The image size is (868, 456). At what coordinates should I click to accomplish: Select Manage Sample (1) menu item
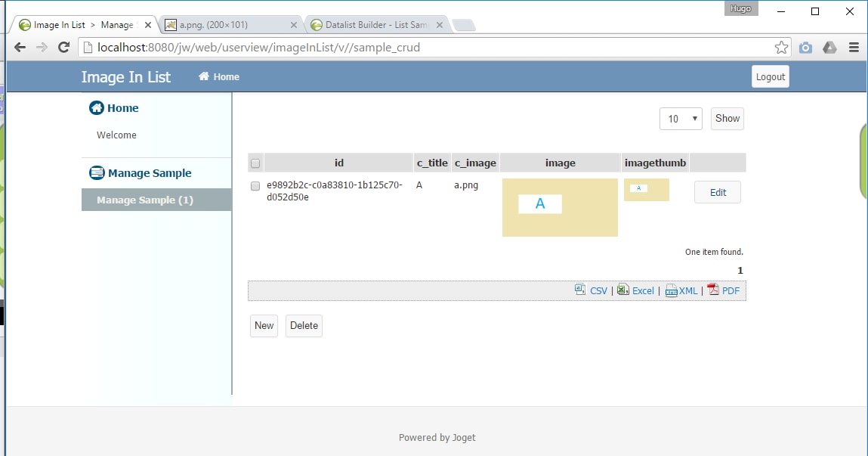156,200
